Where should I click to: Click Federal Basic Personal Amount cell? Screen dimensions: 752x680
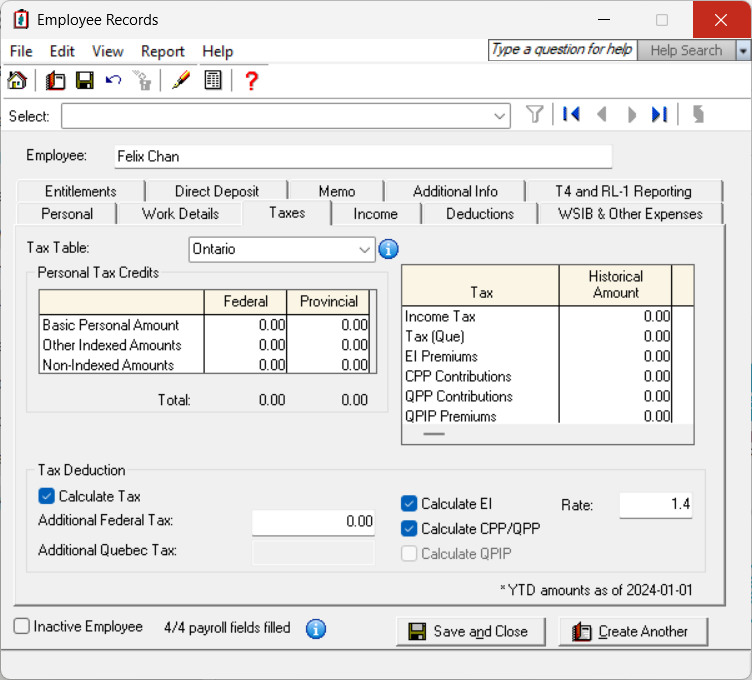tap(245, 325)
